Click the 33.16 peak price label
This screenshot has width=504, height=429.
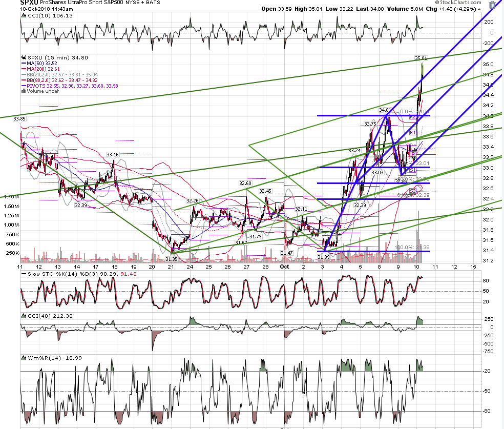pos(113,155)
